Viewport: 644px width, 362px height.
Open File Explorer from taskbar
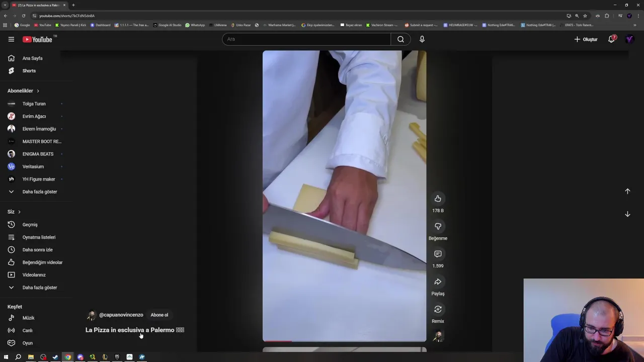pyautogui.click(x=31, y=357)
